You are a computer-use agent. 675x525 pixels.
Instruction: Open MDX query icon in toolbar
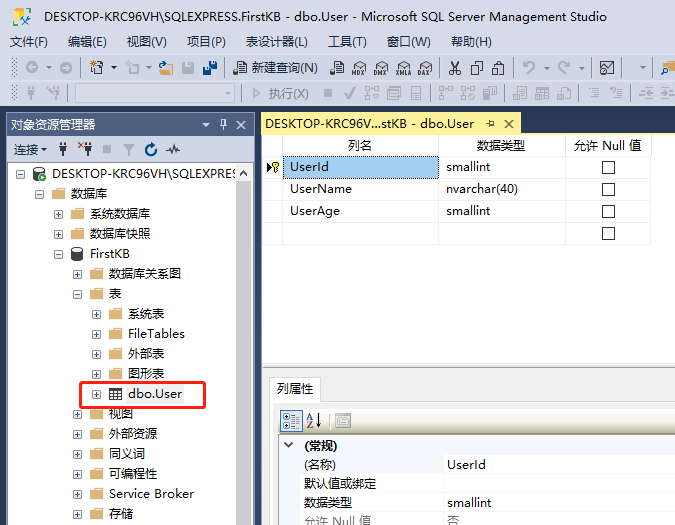click(359, 68)
